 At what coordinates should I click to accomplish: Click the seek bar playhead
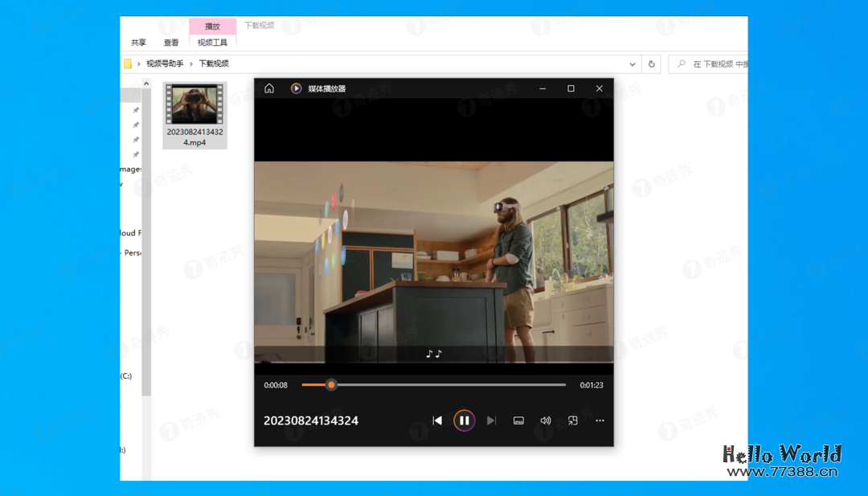tap(331, 385)
